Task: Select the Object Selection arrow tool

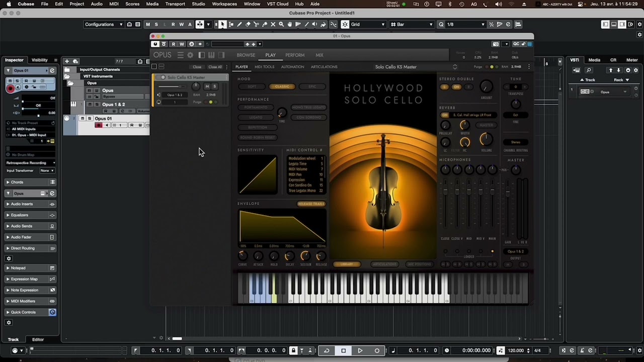Action: click(x=222, y=24)
